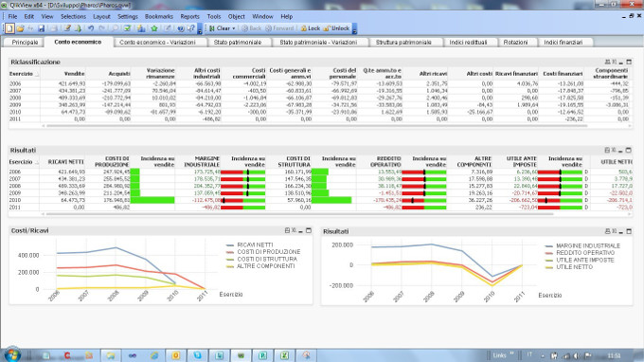Screen dimensions: 644x362
Task: Click the Lock selections button
Action: coord(310,28)
